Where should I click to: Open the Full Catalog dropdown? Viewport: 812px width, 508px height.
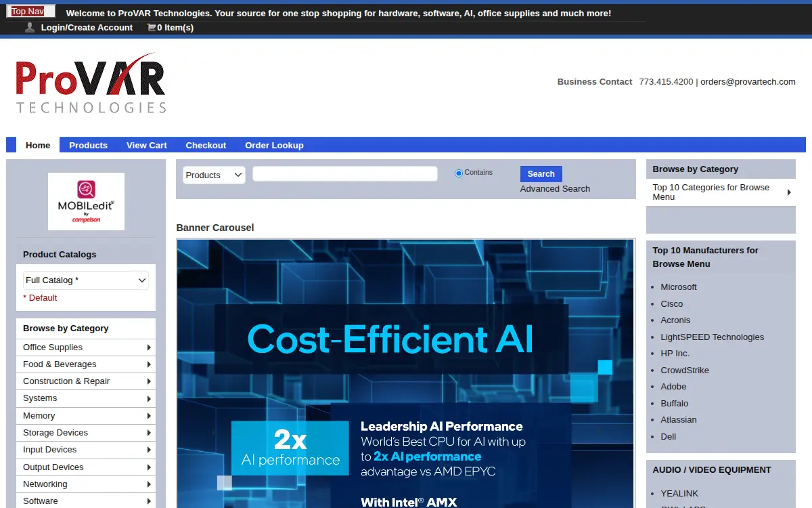pyautogui.click(x=86, y=280)
